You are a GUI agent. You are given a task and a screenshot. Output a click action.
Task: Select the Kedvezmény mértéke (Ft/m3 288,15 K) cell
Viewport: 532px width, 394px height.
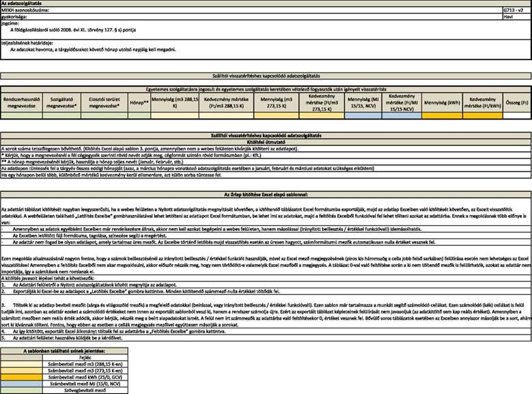tap(226, 115)
